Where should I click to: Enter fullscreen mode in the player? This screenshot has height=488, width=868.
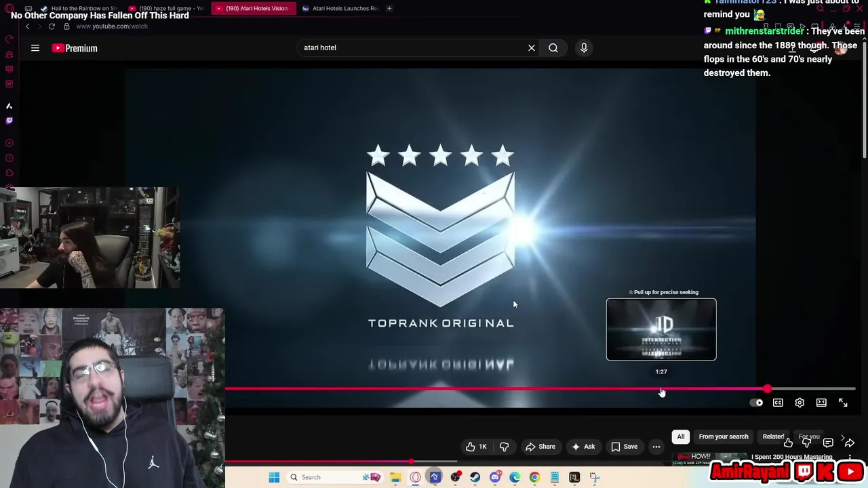[843, 403]
